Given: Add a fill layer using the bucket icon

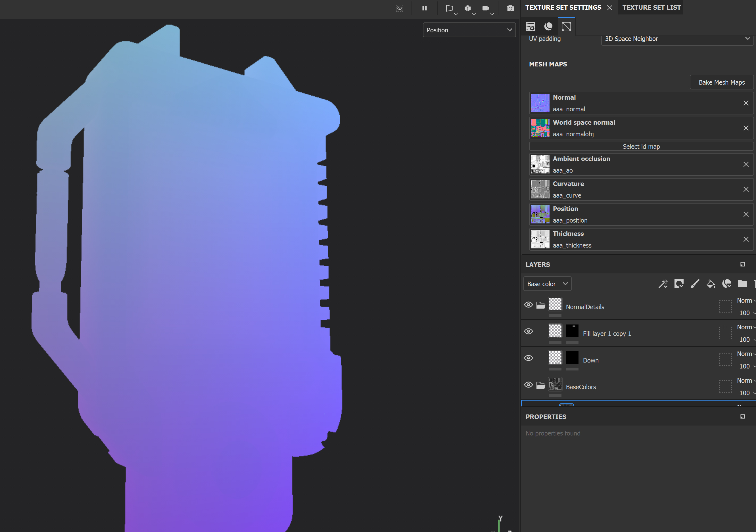Looking at the screenshot, I should point(711,283).
